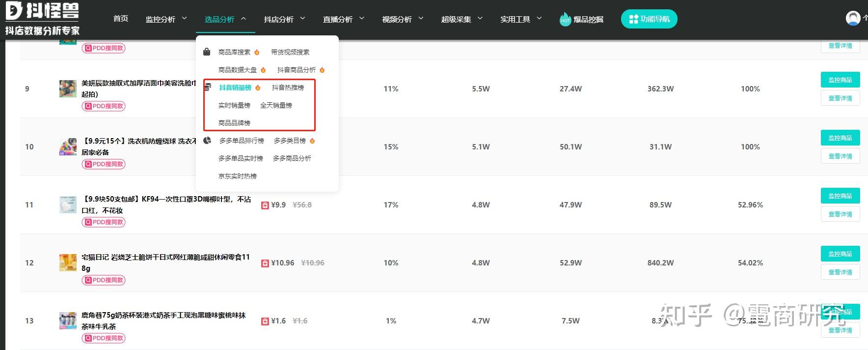Open the user avatar menu
The width and height of the screenshot is (868, 350).
click(x=853, y=18)
